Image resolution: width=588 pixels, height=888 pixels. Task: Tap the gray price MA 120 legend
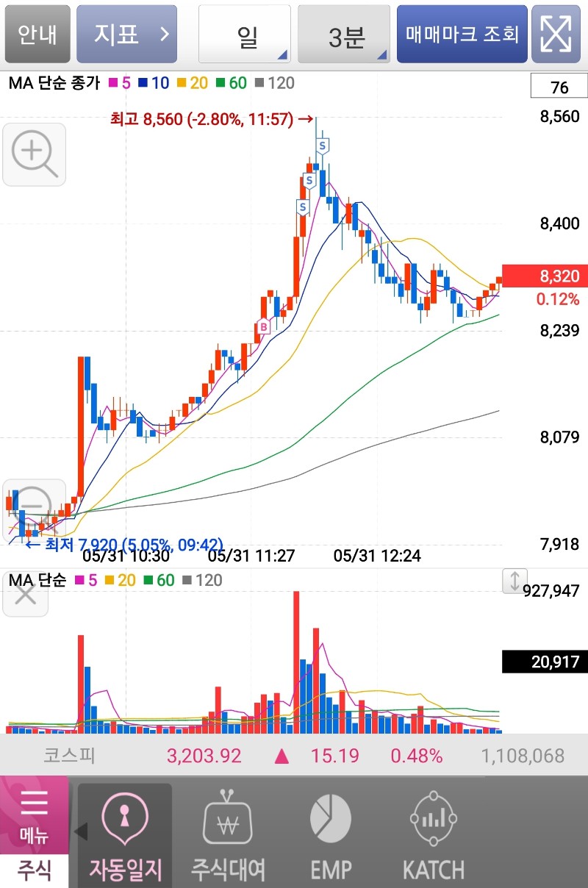coord(274,83)
